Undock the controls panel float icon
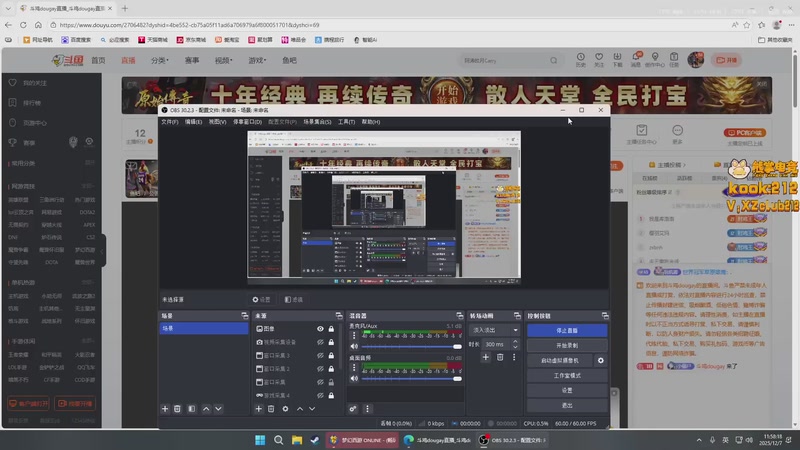The image size is (800, 450). (x=605, y=316)
